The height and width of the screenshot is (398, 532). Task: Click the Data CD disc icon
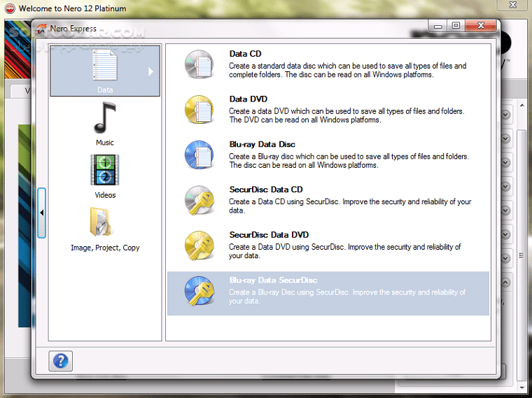(x=198, y=64)
